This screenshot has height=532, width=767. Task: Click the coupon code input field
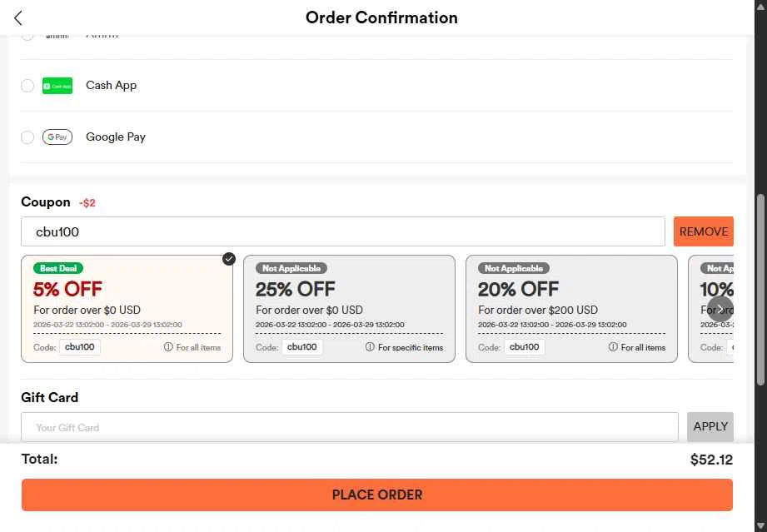pyautogui.click(x=342, y=231)
